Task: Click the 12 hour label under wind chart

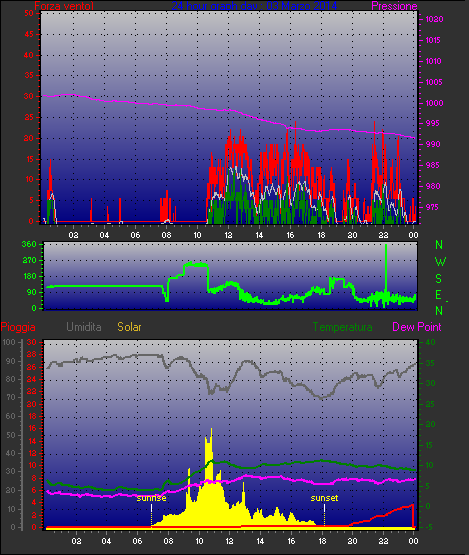Action: click(x=228, y=235)
